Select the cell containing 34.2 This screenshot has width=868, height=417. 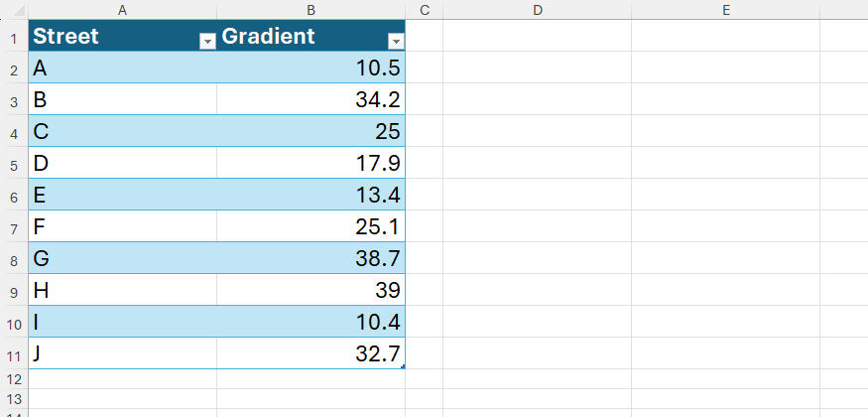click(310, 100)
